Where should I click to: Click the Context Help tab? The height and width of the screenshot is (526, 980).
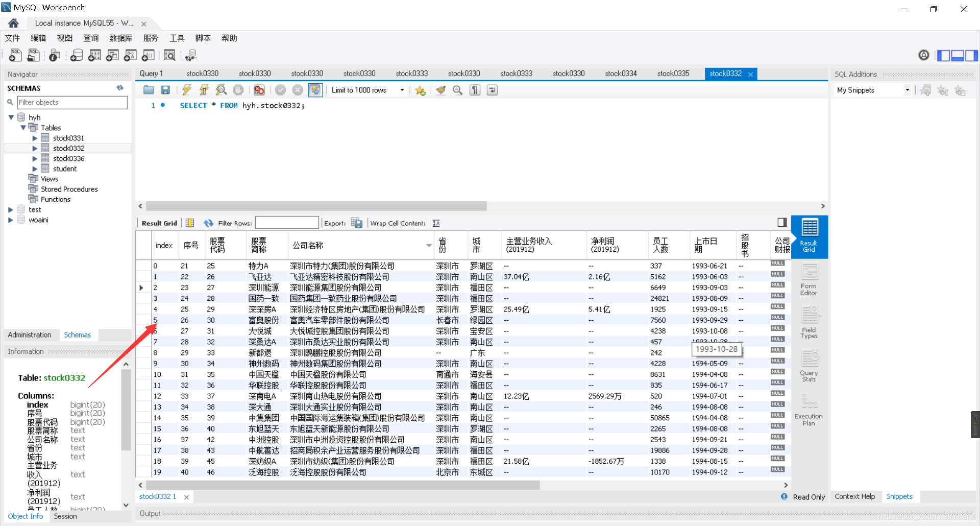(x=855, y=496)
